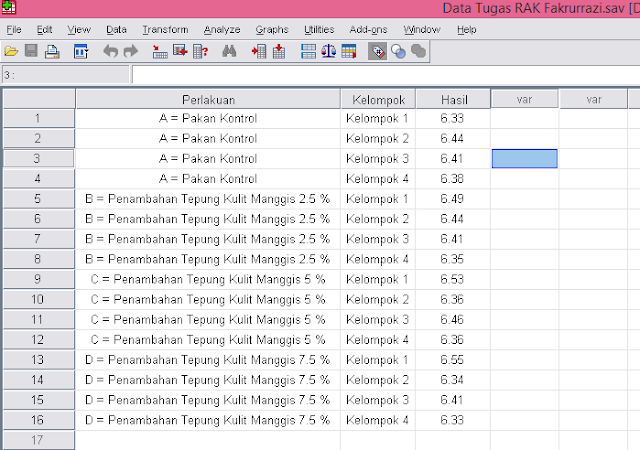Select row header 9
This screenshot has height=450, width=640.
pos(39,279)
